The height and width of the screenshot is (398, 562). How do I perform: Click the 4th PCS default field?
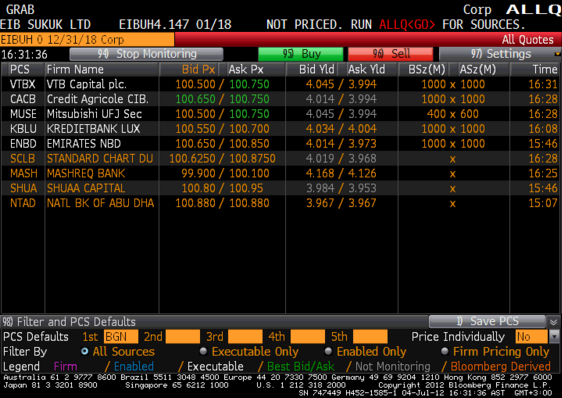308,337
